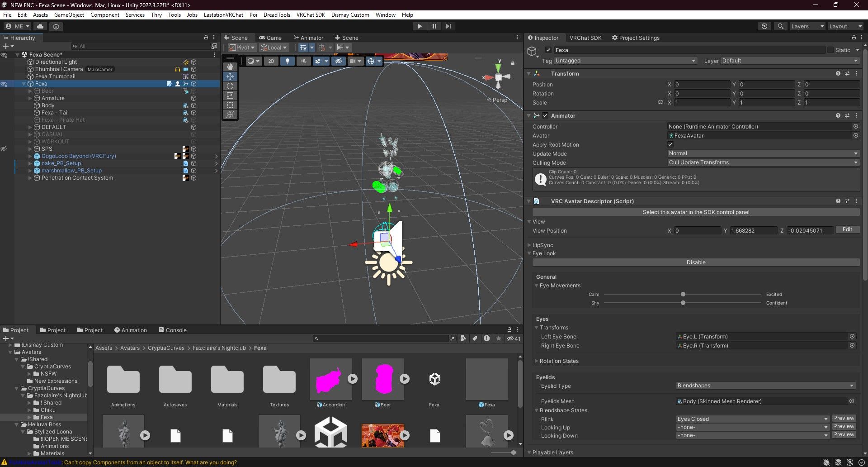Toggle Scene audio mute icon

(x=303, y=61)
